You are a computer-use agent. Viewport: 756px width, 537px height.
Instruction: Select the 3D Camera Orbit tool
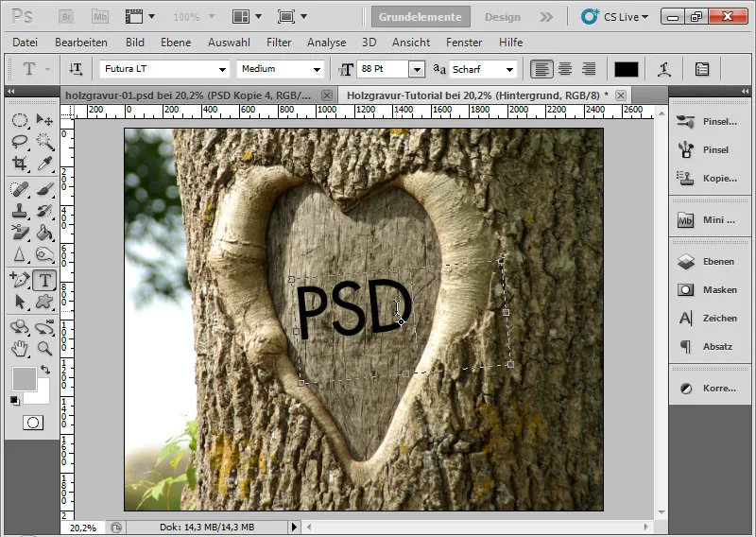click(x=44, y=327)
